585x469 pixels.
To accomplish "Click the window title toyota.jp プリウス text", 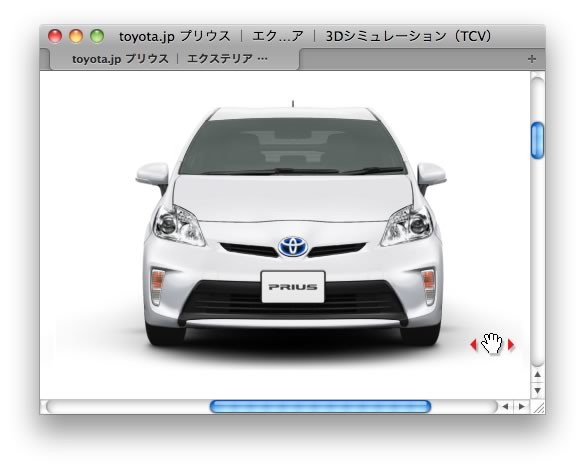I will click(175, 36).
